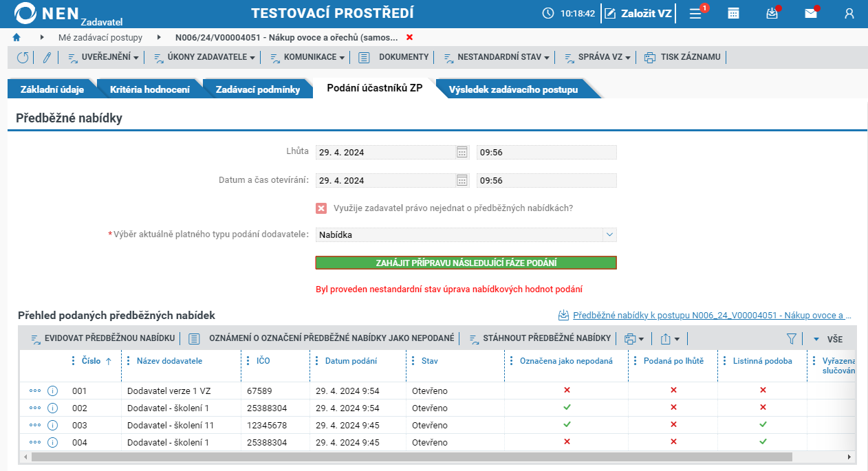Expand SPRÁVA VZ dropdown menu
Image resolution: width=868 pixels, height=471 pixels.
pyautogui.click(x=628, y=58)
